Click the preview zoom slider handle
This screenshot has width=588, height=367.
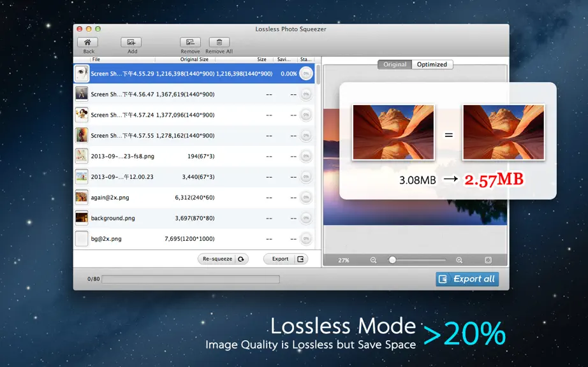click(392, 260)
